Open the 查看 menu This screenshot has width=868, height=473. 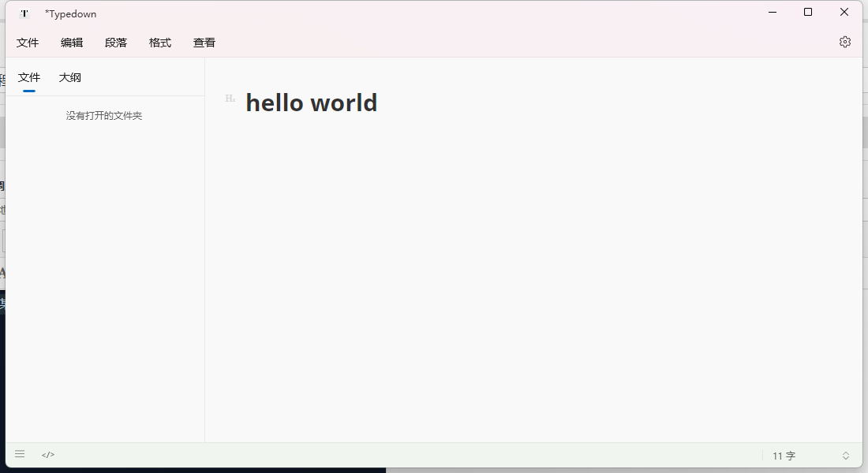tap(204, 43)
